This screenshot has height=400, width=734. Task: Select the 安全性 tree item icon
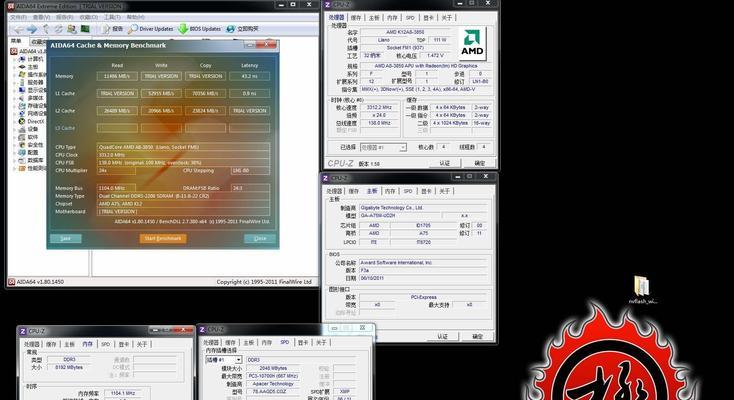22,145
